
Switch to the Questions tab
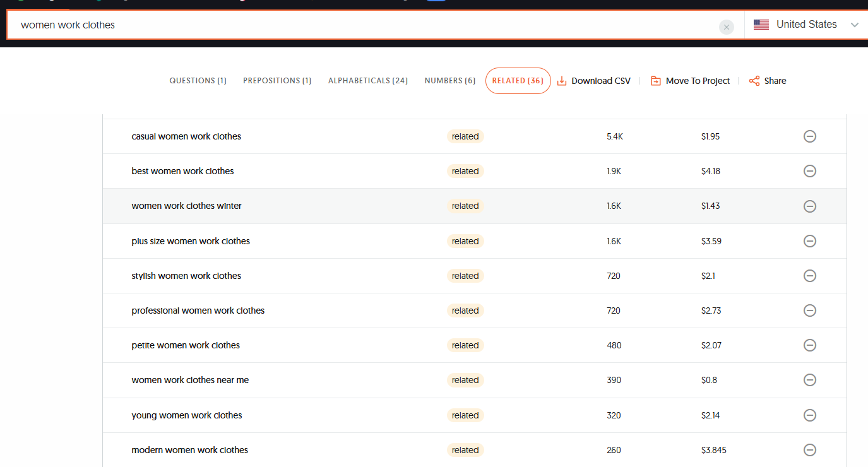click(x=198, y=81)
